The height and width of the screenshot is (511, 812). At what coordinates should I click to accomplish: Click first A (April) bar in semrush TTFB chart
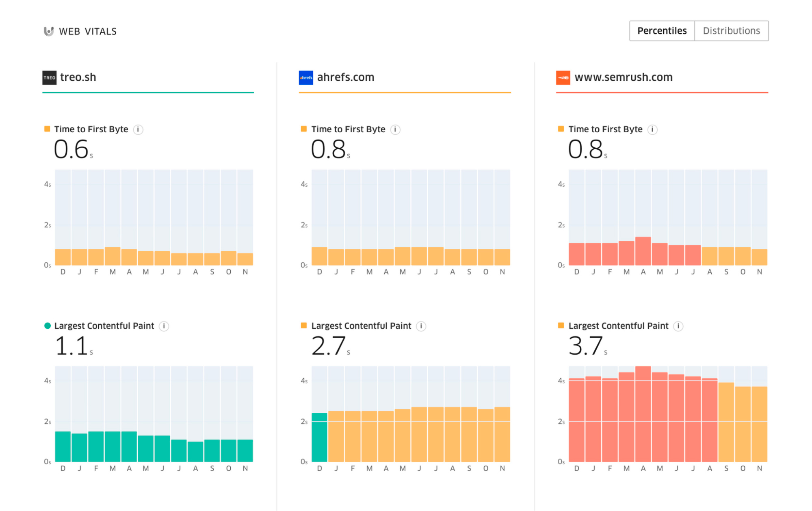click(x=643, y=251)
